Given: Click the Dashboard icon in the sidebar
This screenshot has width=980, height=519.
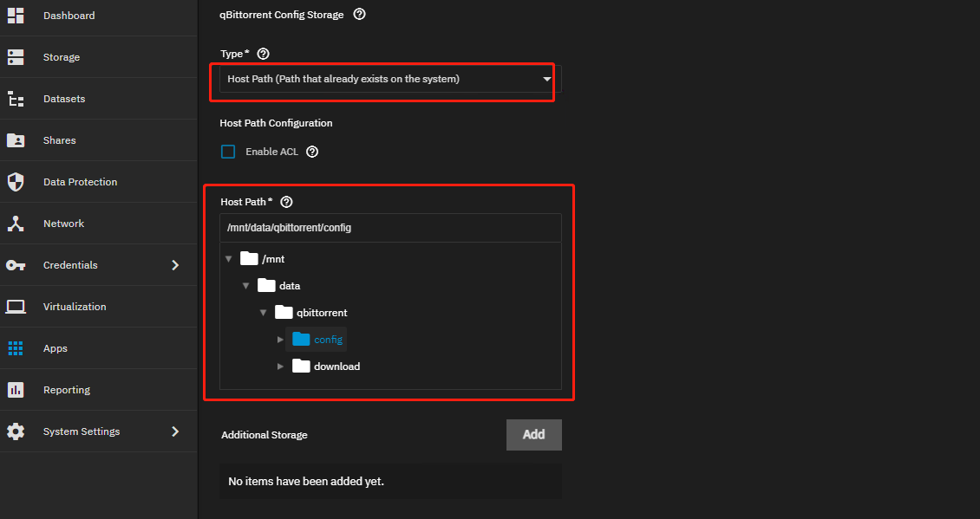Looking at the screenshot, I should click(16, 16).
